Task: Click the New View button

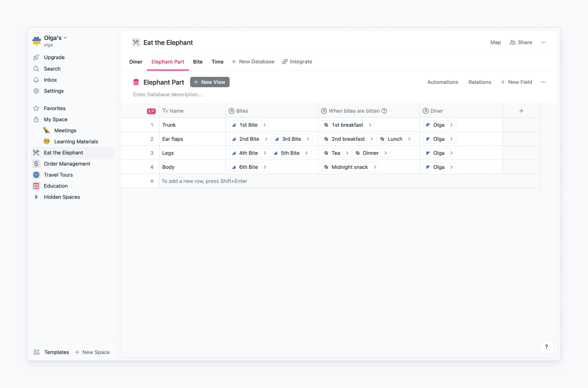Action: click(209, 82)
